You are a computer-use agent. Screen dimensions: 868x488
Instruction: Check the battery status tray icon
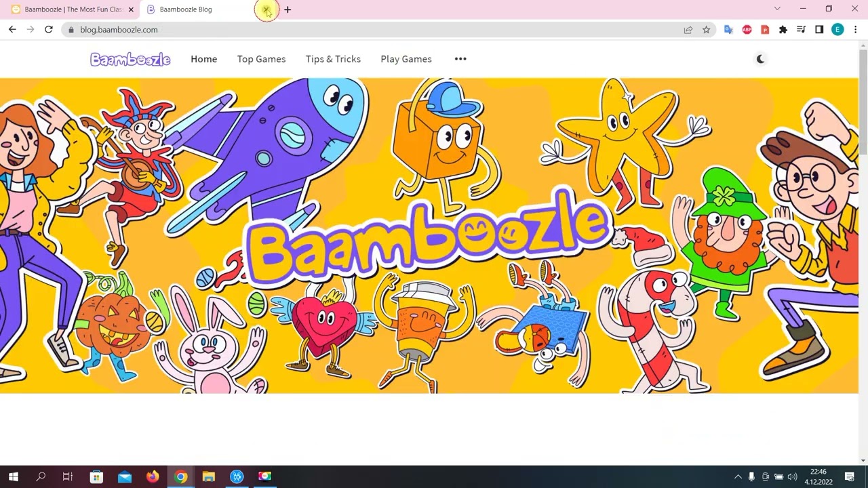click(779, 476)
